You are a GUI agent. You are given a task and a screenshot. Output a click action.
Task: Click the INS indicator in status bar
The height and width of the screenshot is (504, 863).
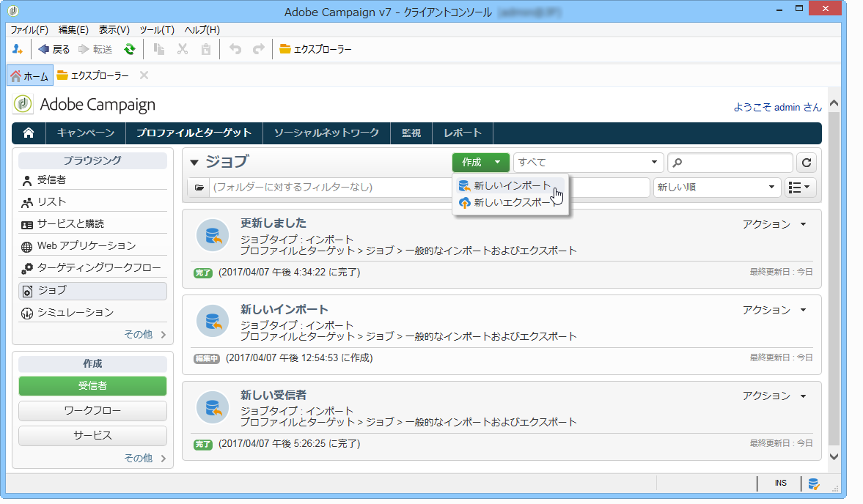click(x=780, y=483)
